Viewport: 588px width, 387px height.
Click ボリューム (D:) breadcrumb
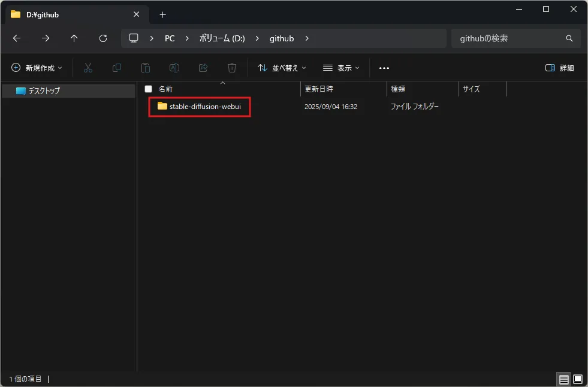click(x=222, y=38)
